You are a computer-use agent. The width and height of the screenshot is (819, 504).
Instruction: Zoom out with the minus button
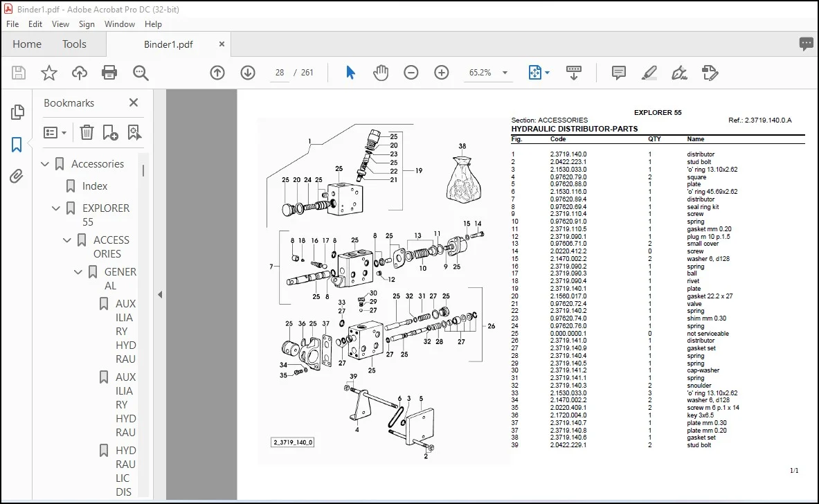[x=411, y=73]
